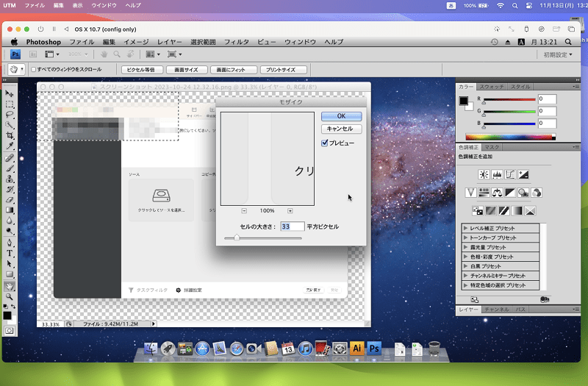Open the フィルタ menu

click(236, 42)
